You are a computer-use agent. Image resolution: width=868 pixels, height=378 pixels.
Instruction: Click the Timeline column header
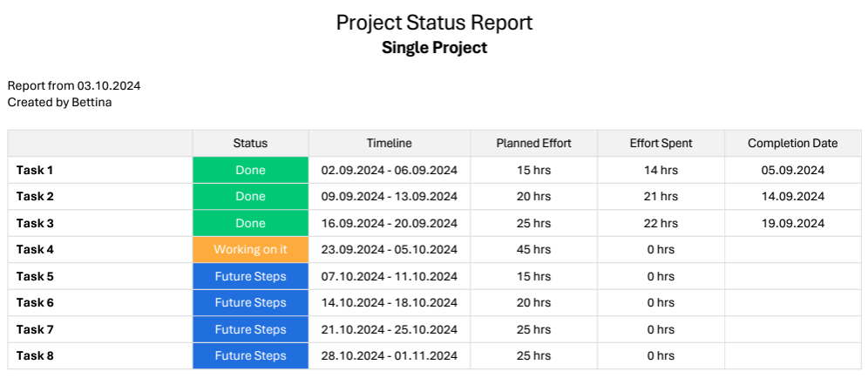click(389, 143)
